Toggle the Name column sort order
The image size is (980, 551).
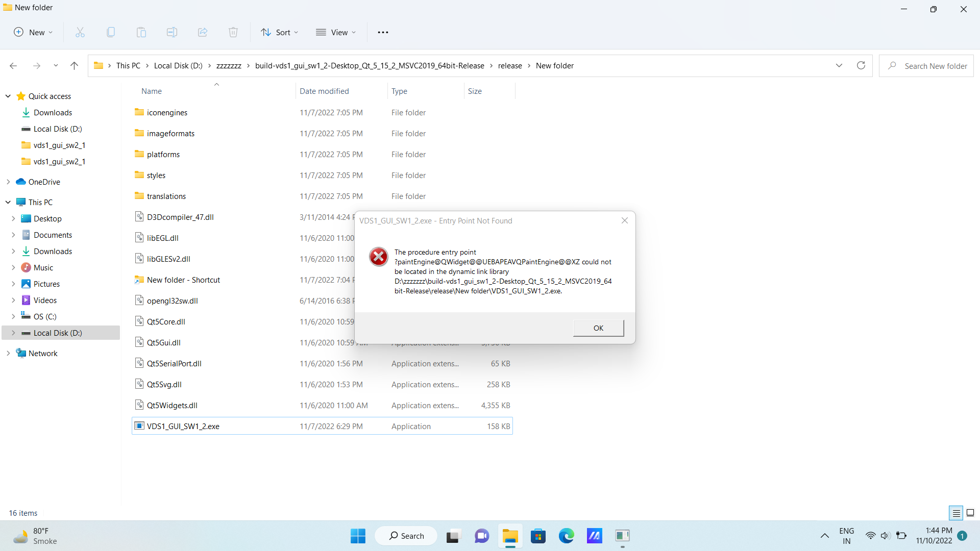pos(151,91)
